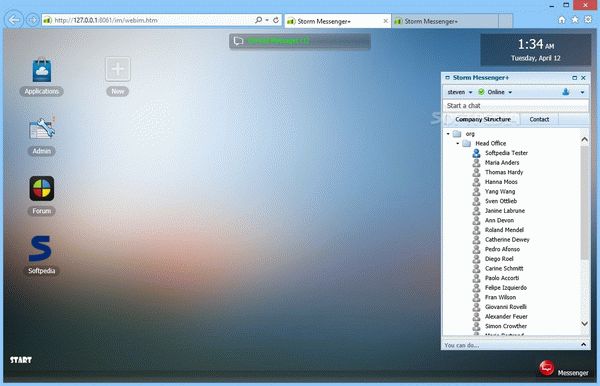Select Carine Schmitt contact
The image size is (600, 386).
[x=504, y=269]
